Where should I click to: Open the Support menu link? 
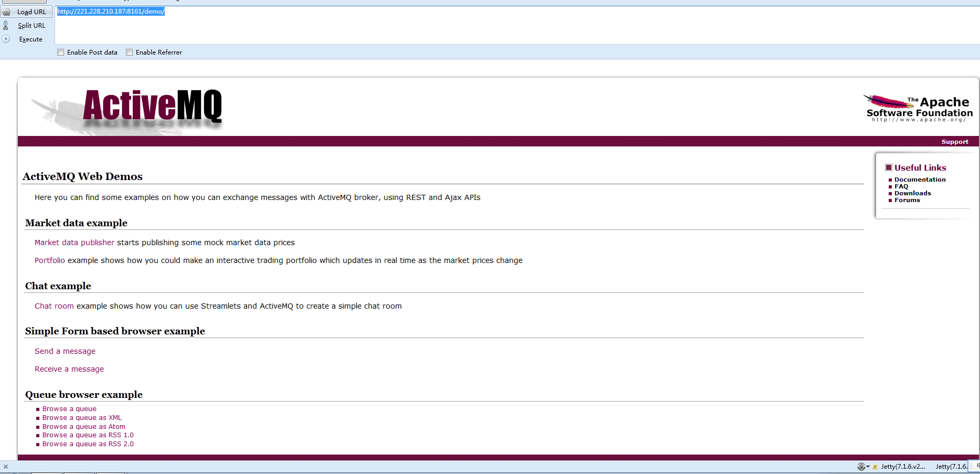(x=955, y=142)
